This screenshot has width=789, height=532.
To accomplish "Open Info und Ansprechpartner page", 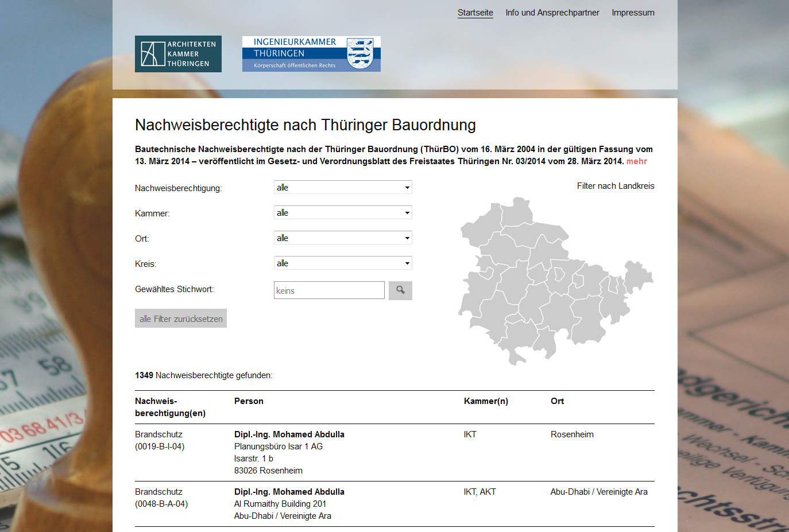I will tap(552, 13).
